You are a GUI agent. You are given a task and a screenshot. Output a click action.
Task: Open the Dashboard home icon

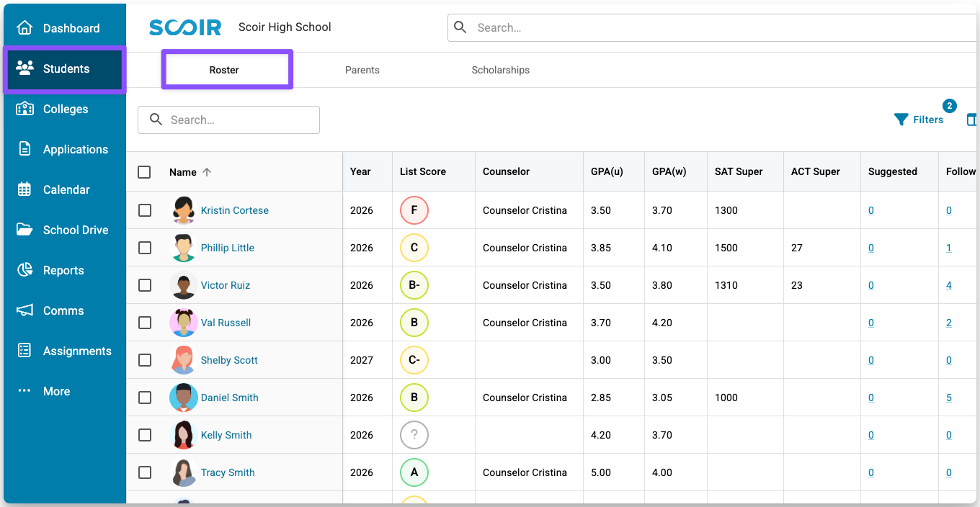tap(25, 28)
